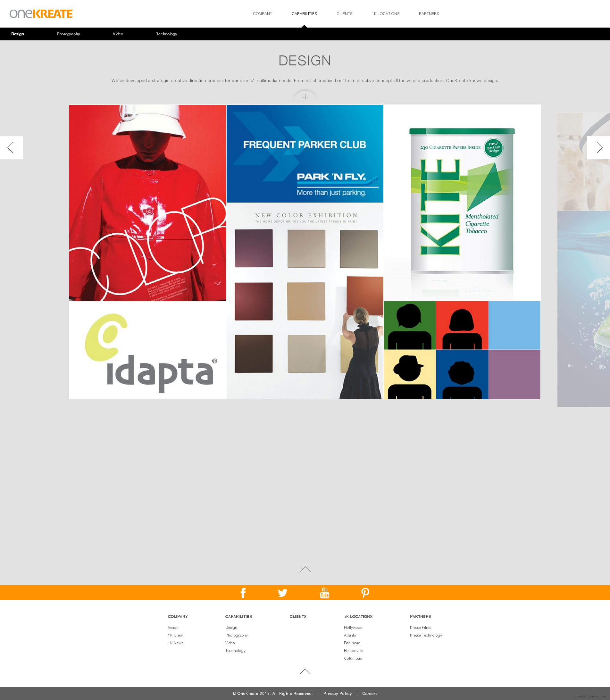Open the Video footer link
This screenshot has width=610, height=700.
click(x=230, y=643)
